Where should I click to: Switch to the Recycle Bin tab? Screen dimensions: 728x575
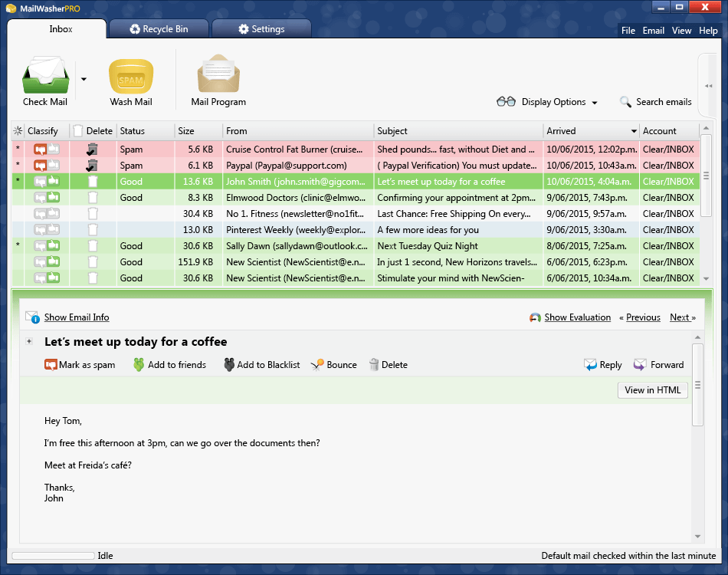(x=158, y=29)
